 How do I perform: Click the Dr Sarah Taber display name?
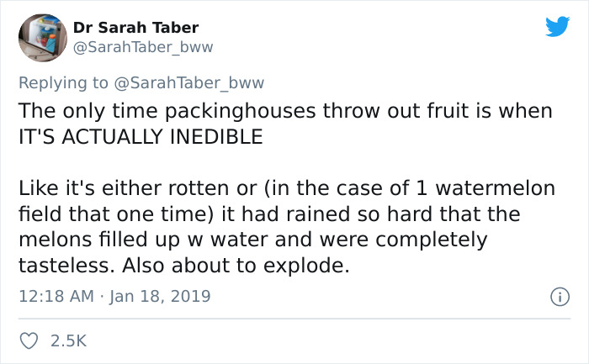[135, 28]
